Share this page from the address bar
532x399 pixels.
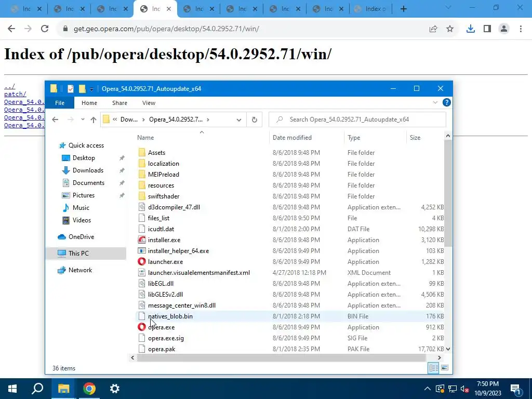click(x=433, y=29)
